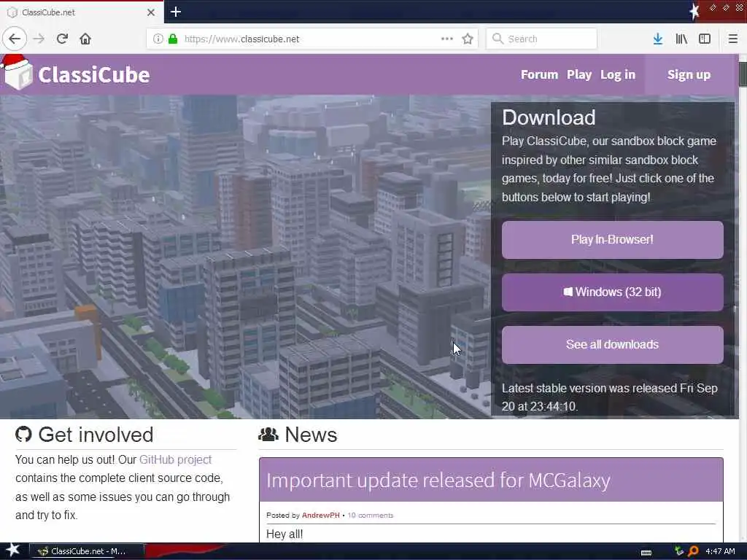This screenshot has height=560, width=747.
Task: Go back with the browser back arrow
Action: coord(15,39)
